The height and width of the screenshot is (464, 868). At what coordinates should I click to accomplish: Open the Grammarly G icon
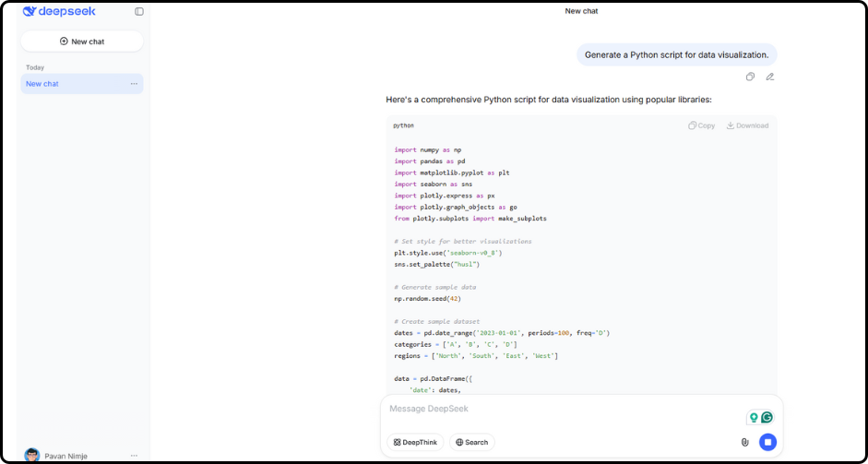coord(767,418)
